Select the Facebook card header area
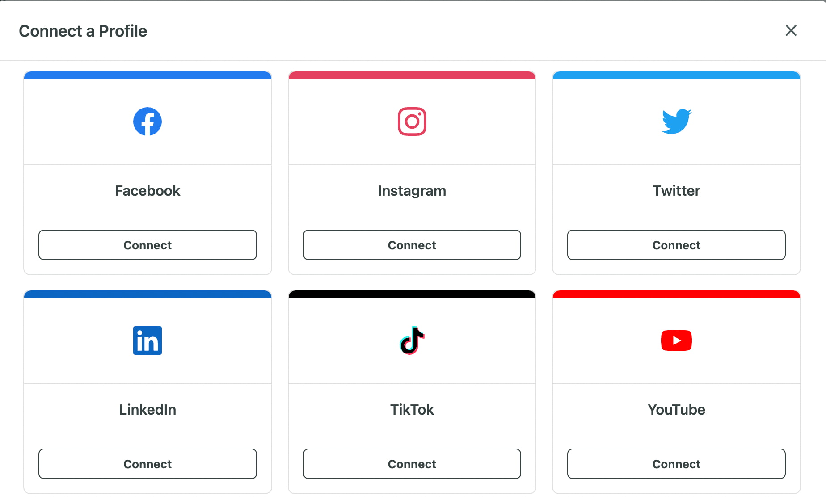826x504 pixels. (147, 75)
